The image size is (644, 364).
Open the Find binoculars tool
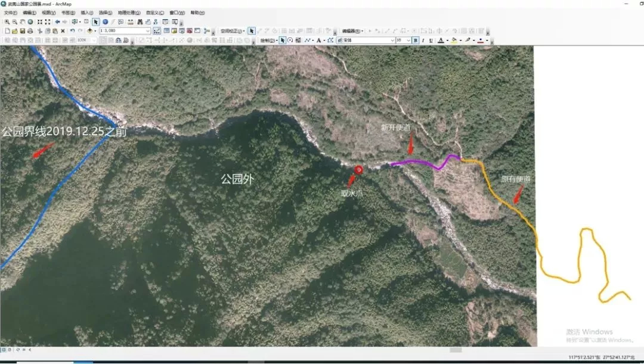point(140,22)
